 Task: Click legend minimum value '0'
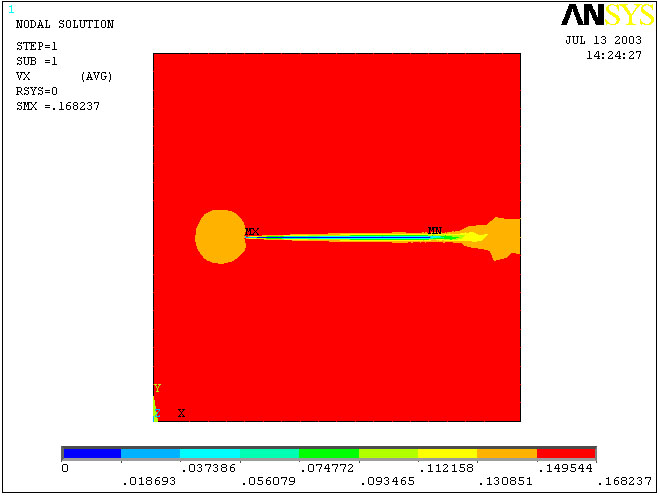pyautogui.click(x=65, y=468)
